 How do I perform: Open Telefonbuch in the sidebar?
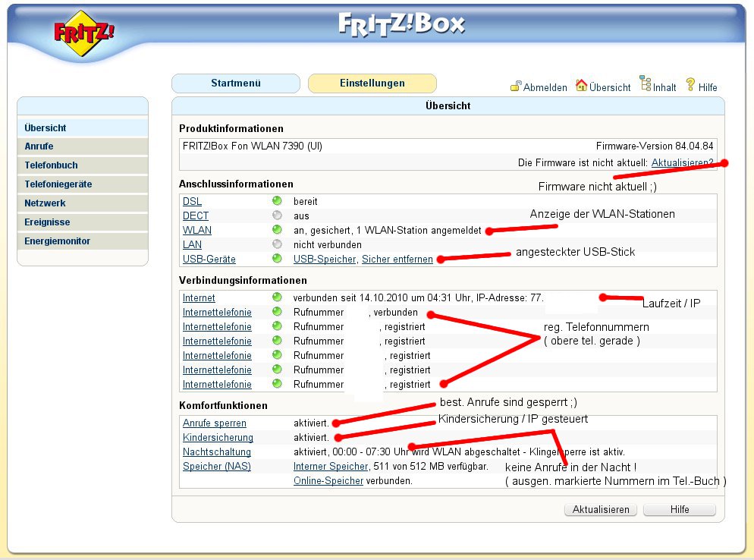pos(83,165)
